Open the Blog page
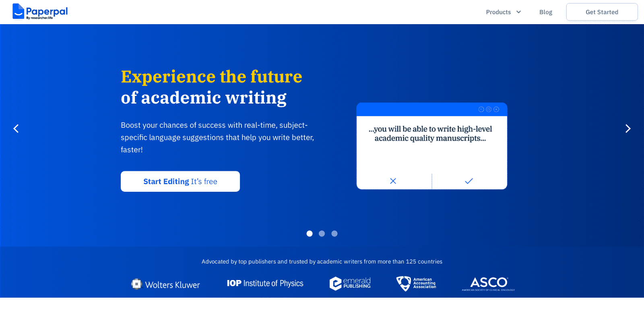Image resolution: width=644 pixels, height=336 pixels. point(546,12)
